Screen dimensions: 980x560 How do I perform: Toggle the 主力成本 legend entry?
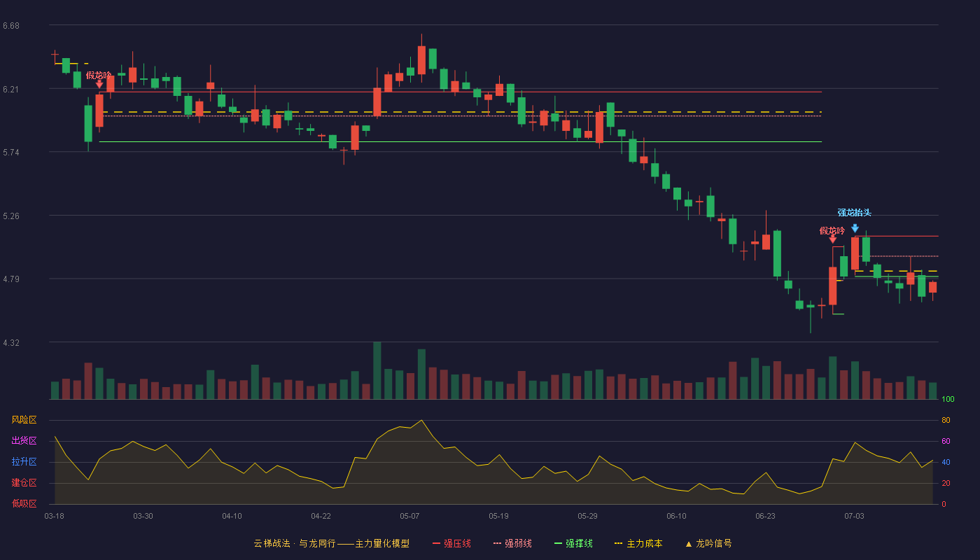(638, 543)
